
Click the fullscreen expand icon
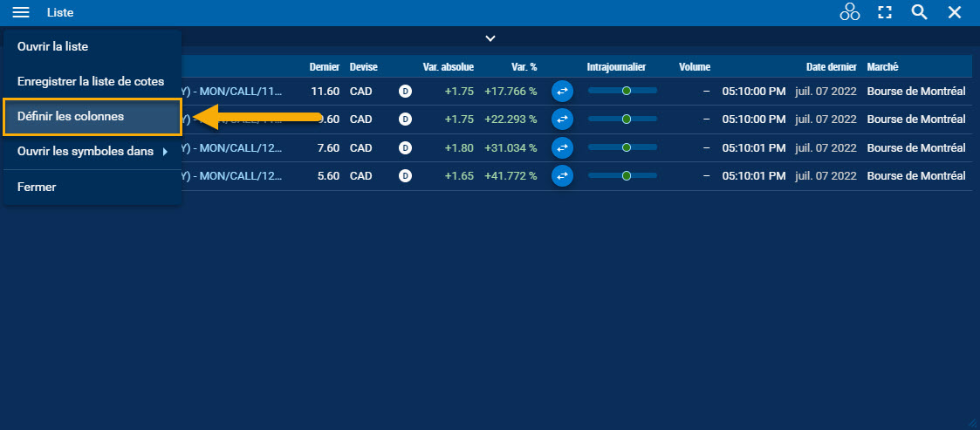pyautogui.click(x=885, y=12)
